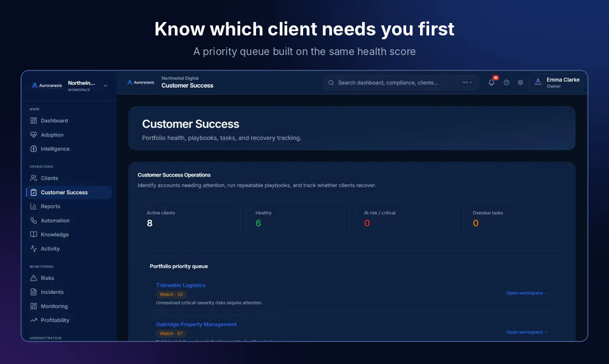This screenshot has height=364, width=609.
Task: Open the Oakridge Property Management client link
Action: tap(197, 325)
